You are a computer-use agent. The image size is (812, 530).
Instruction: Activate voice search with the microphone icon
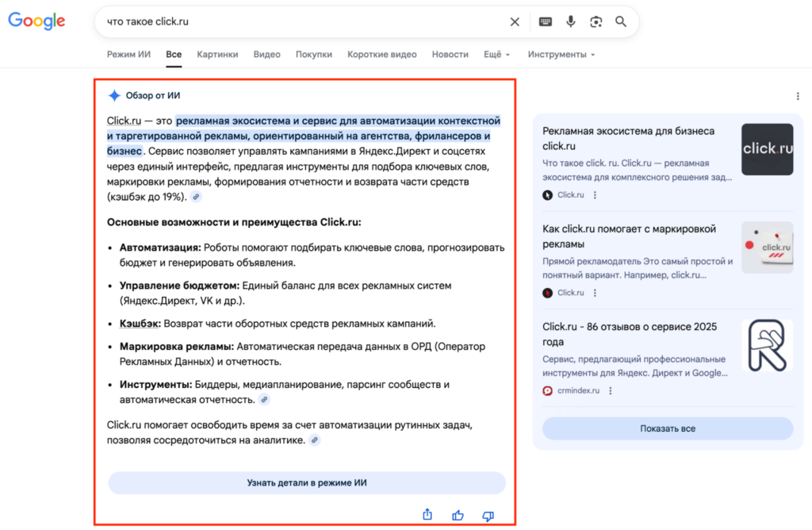(x=570, y=22)
